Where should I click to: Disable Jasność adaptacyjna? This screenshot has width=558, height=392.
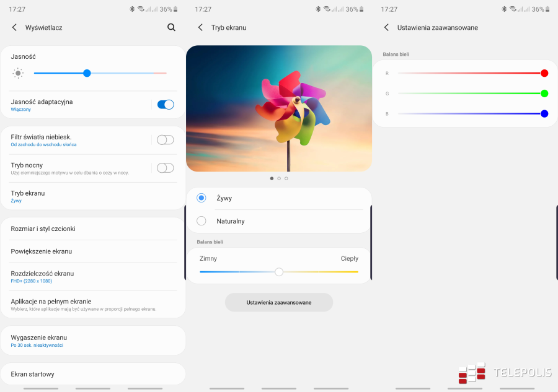click(165, 104)
